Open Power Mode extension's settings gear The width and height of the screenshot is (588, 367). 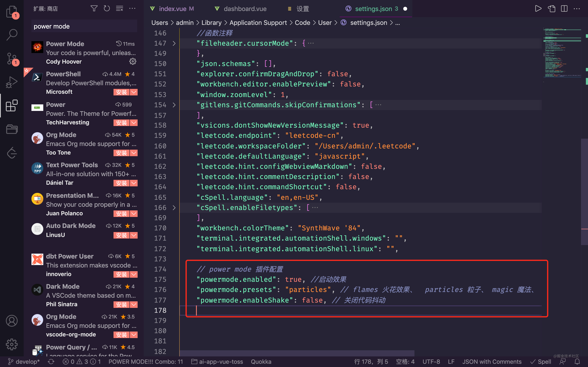tap(133, 61)
